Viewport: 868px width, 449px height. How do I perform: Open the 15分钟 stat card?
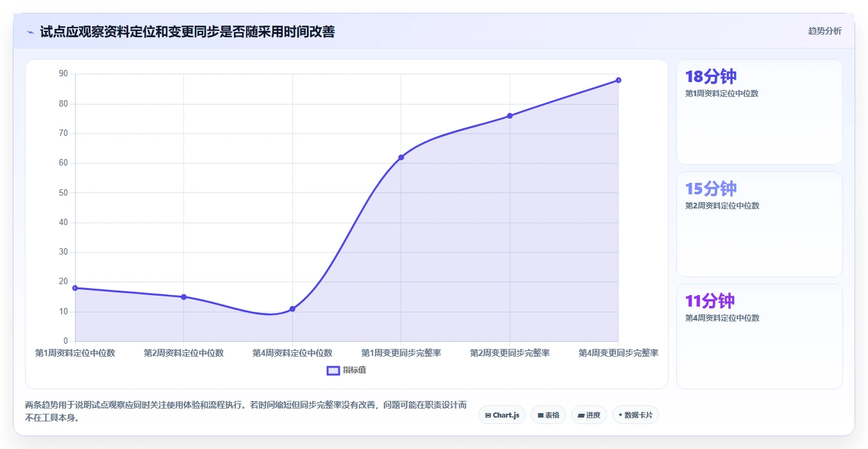pos(760,224)
